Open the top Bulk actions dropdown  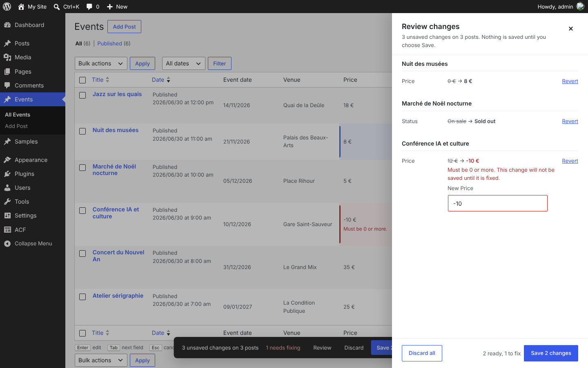[101, 63]
